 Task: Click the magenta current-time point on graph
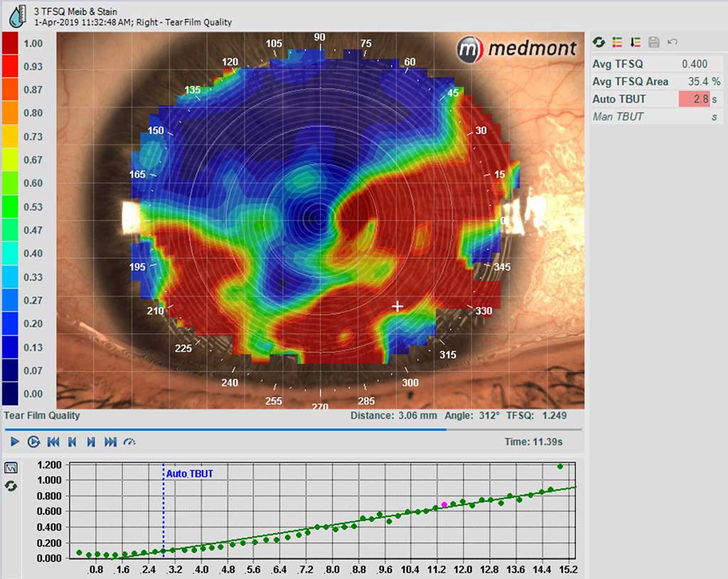(x=444, y=504)
